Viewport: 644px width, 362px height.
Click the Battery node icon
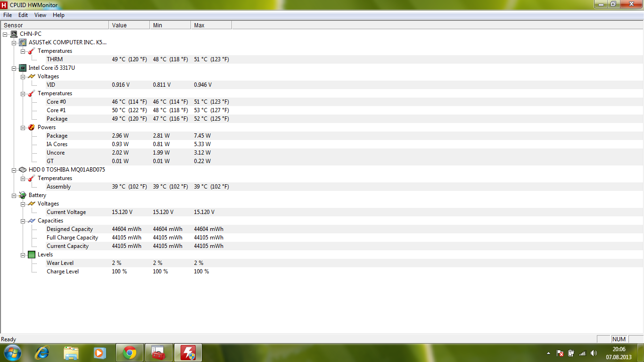click(23, 195)
